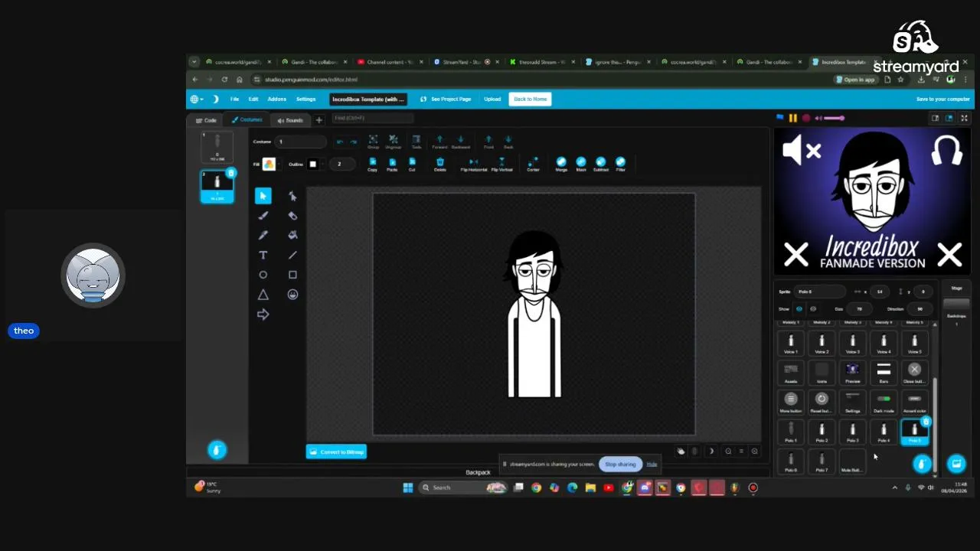Apply the Filter shape operation

(620, 164)
